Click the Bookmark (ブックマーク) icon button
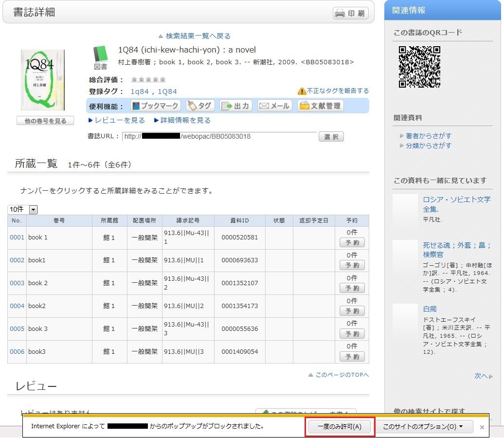 (x=155, y=106)
